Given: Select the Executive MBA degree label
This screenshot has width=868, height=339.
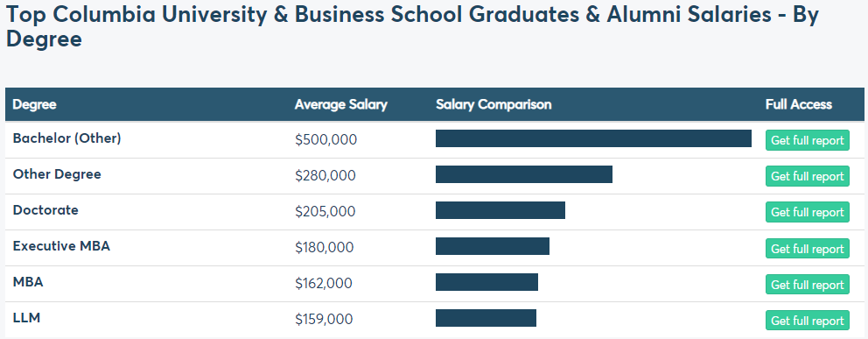Looking at the screenshot, I should tap(61, 246).
